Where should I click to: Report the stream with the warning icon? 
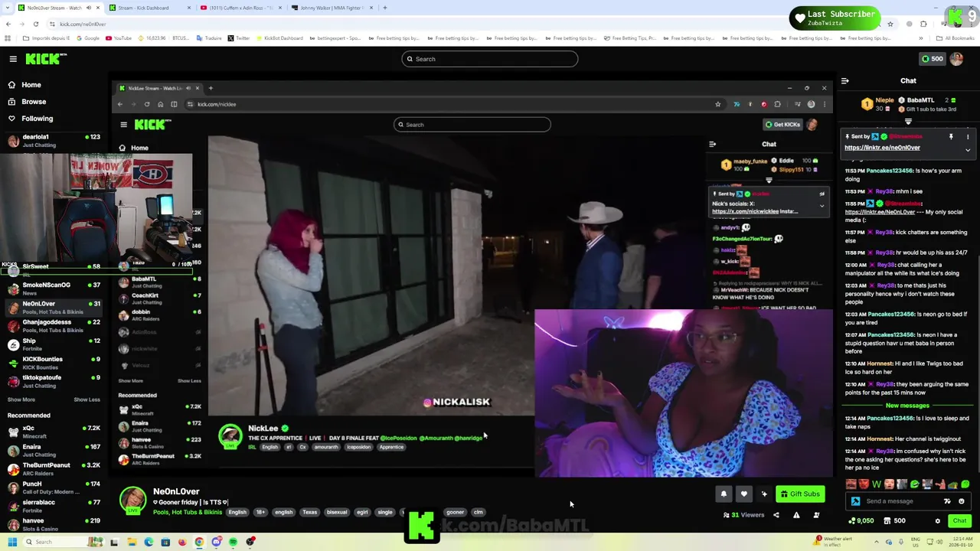coord(796,515)
